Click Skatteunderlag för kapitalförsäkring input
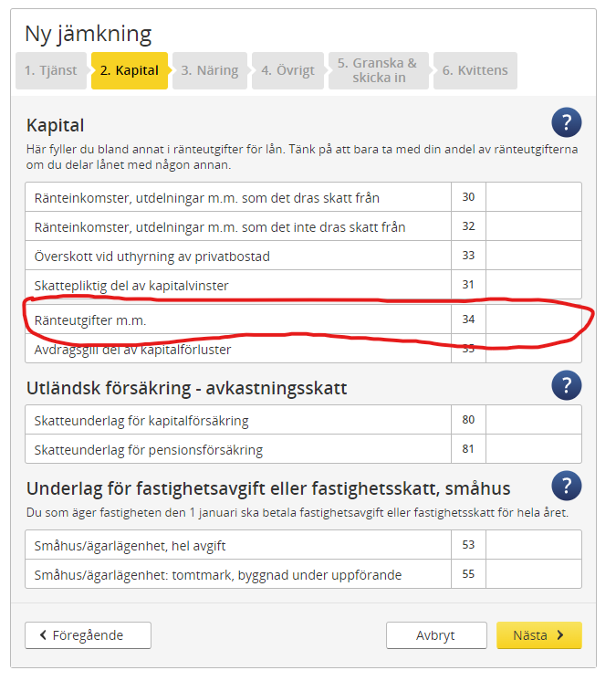Image resolution: width=616 pixels, height=681 pixels. click(533, 421)
